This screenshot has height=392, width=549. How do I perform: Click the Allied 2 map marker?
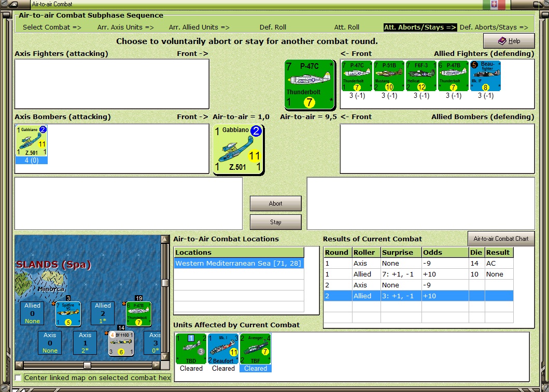point(103,313)
